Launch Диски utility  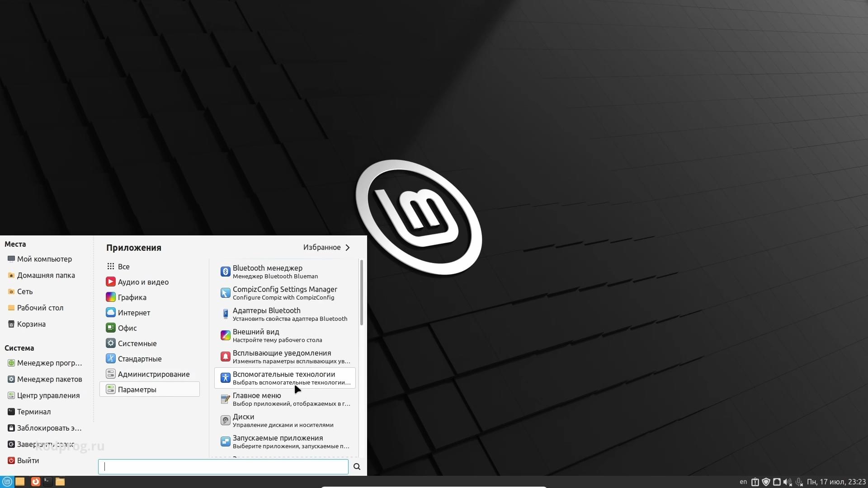point(285,420)
